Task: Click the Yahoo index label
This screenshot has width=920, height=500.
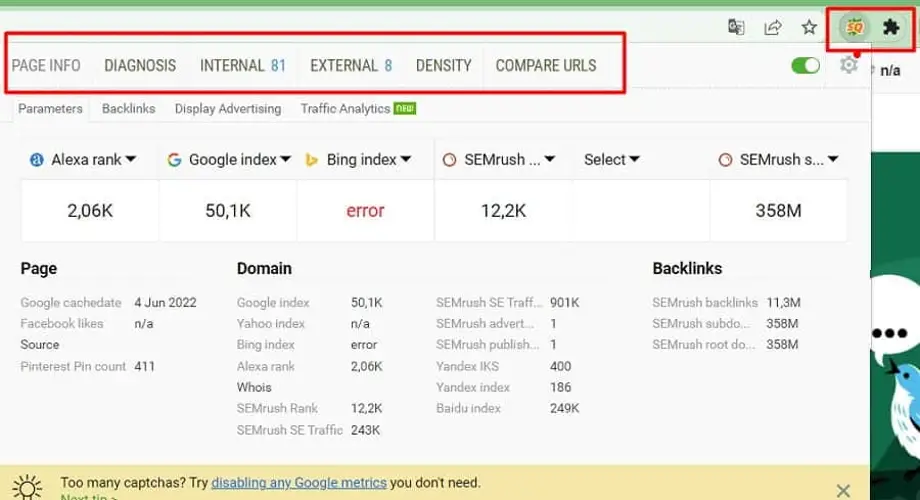Action: click(270, 323)
